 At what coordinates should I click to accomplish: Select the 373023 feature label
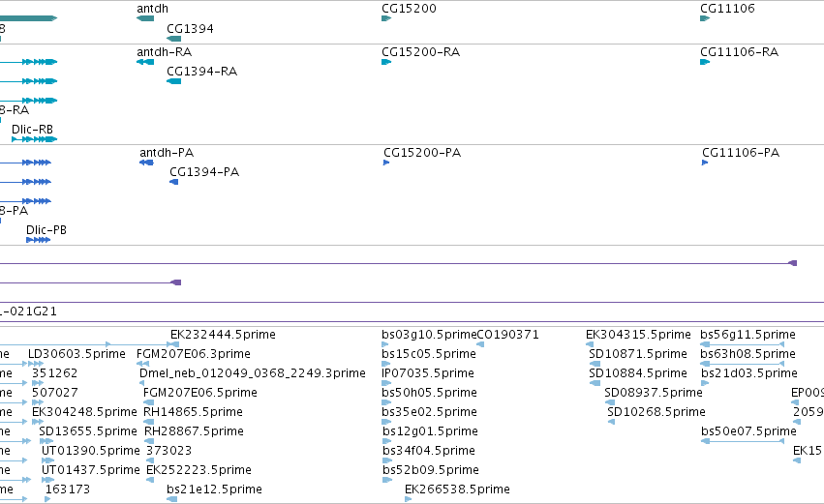[x=168, y=451]
